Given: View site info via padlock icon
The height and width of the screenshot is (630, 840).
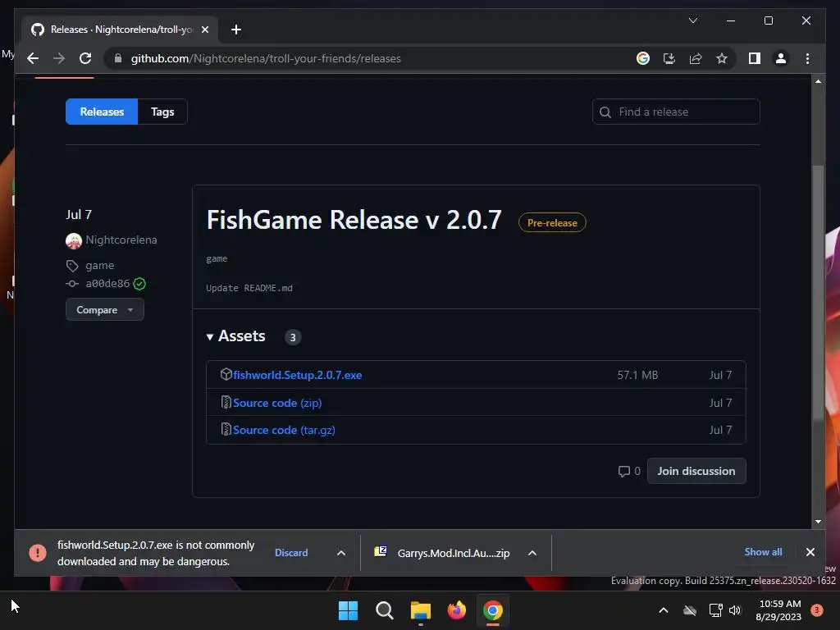Looking at the screenshot, I should (x=118, y=58).
